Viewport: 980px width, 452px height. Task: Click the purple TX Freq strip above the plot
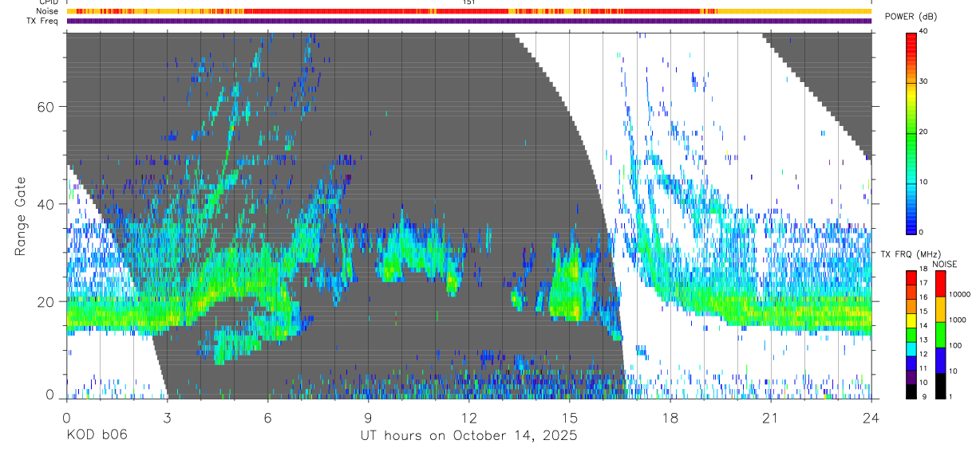(468, 21)
